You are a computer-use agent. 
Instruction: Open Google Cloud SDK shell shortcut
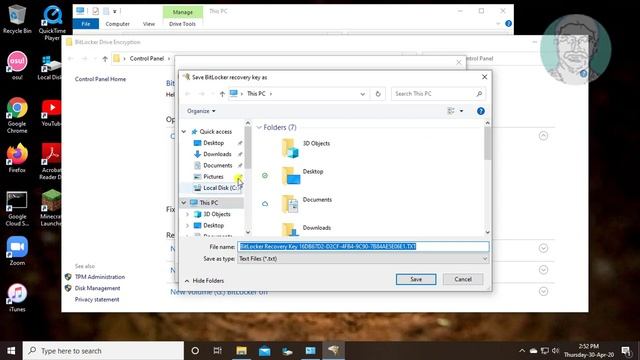[17, 209]
